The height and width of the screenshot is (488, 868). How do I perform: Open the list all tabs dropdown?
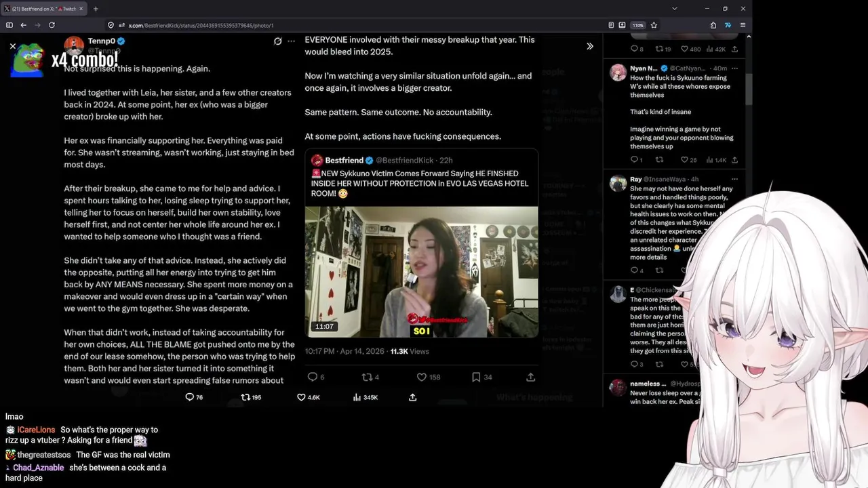click(674, 9)
